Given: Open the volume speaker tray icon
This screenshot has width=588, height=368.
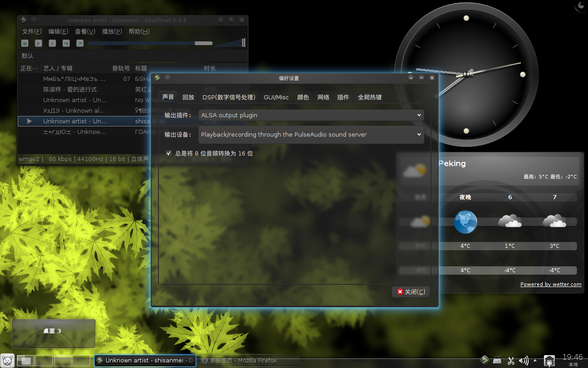Looking at the screenshot, I should [x=524, y=361].
